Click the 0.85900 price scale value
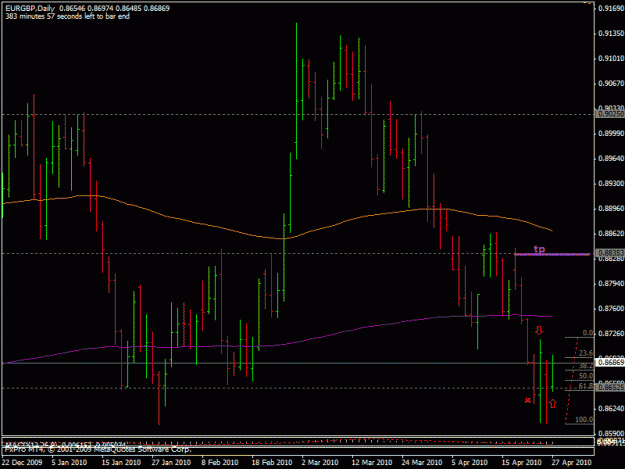Viewport: 625px width, 469px height. coord(611,433)
